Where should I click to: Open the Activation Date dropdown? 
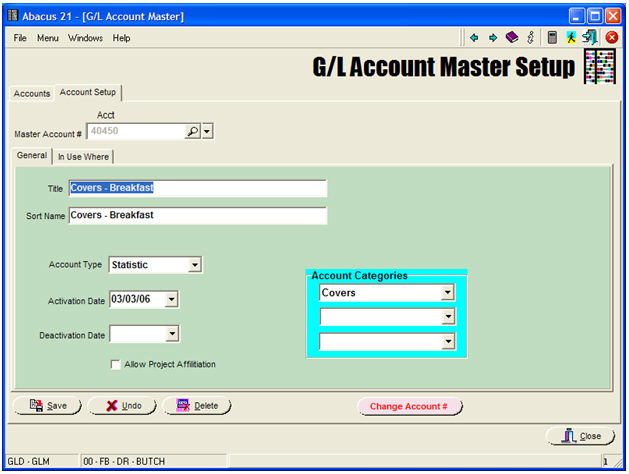click(x=172, y=299)
